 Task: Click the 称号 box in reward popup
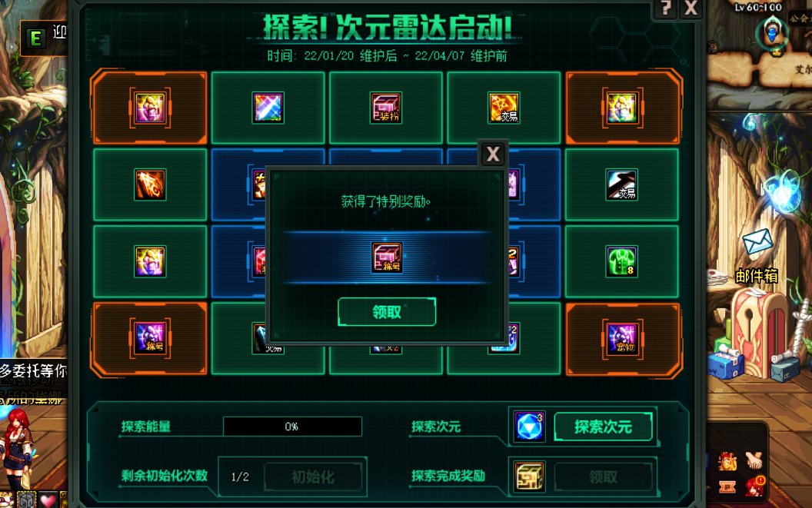386,257
